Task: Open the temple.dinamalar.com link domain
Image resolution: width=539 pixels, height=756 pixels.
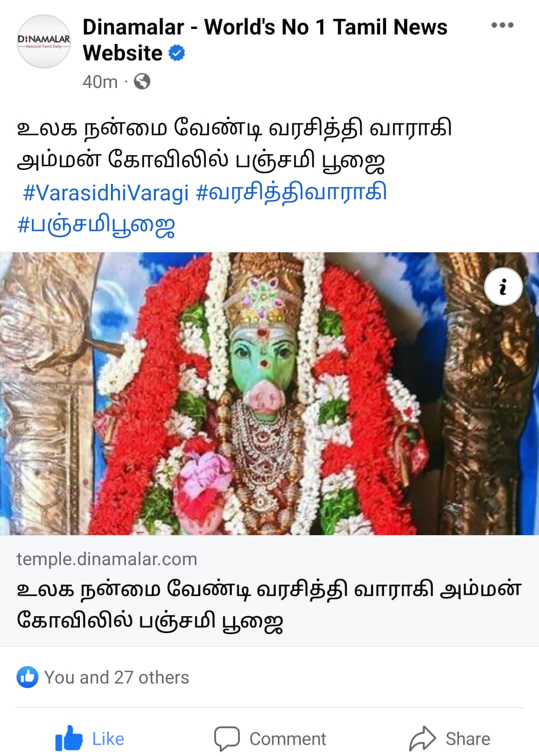Action: coord(107,559)
